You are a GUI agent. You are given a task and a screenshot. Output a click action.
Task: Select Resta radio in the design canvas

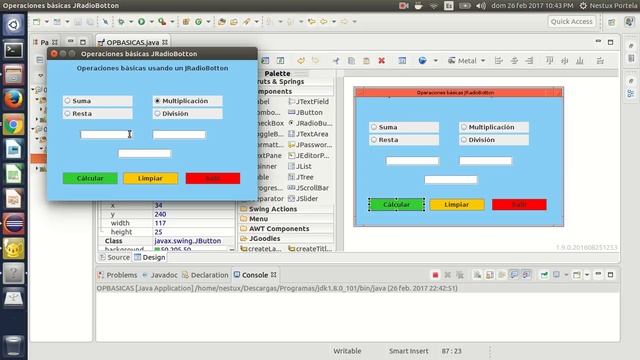click(x=404, y=140)
